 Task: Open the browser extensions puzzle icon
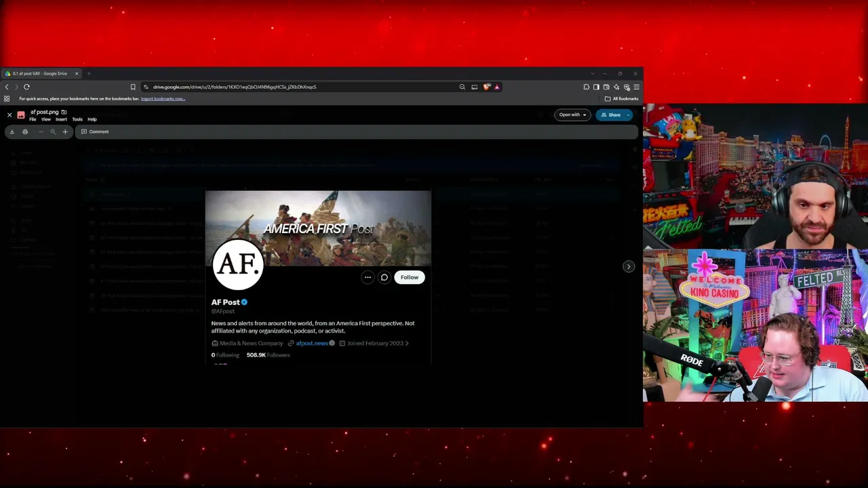point(587,87)
